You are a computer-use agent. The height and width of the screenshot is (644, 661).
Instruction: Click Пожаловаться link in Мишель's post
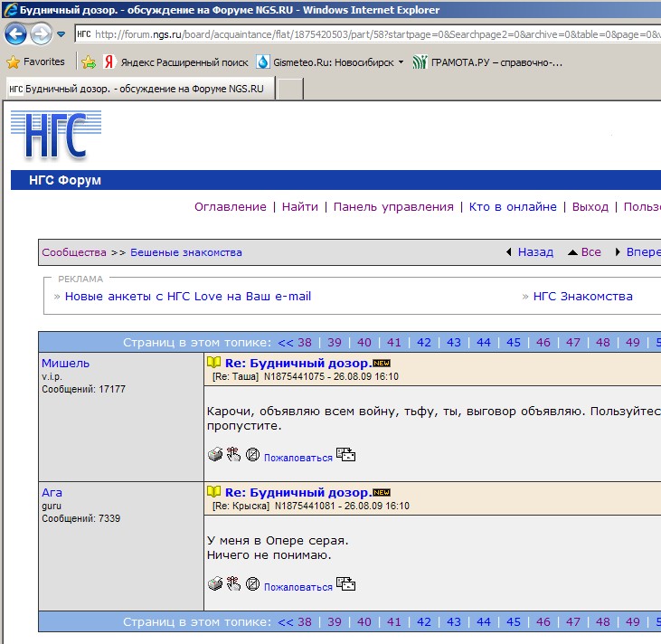tap(298, 458)
